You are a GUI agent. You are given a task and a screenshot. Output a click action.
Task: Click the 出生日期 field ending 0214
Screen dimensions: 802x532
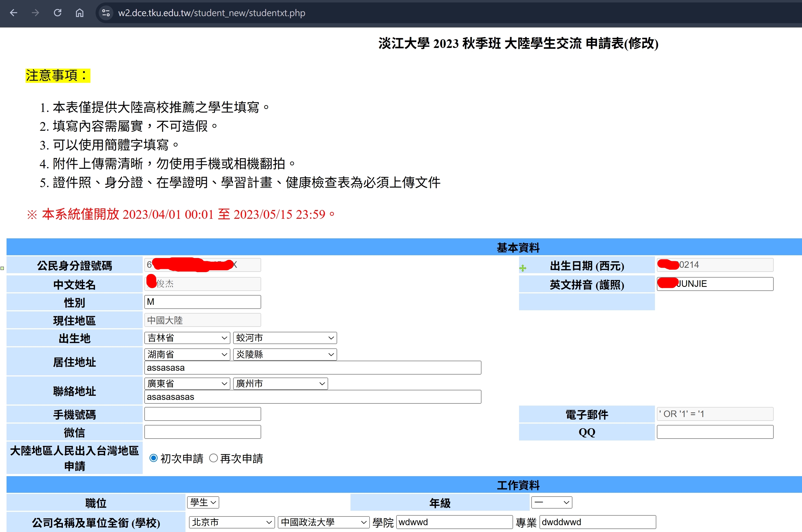(x=715, y=265)
